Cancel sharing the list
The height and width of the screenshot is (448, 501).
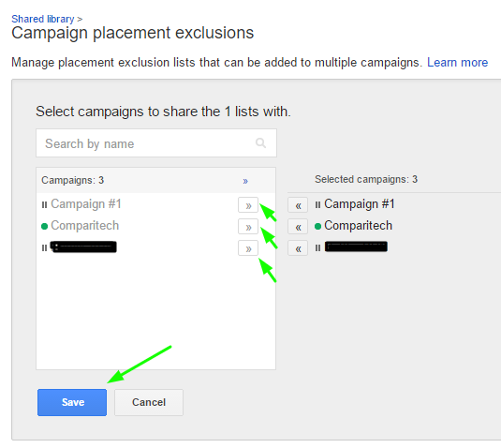coord(149,402)
